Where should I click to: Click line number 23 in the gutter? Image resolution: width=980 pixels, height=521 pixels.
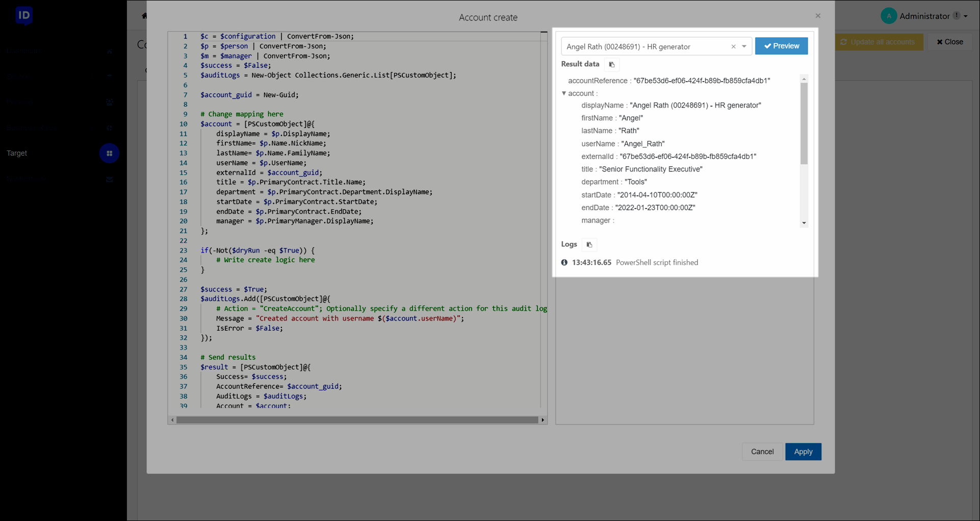(184, 250)
